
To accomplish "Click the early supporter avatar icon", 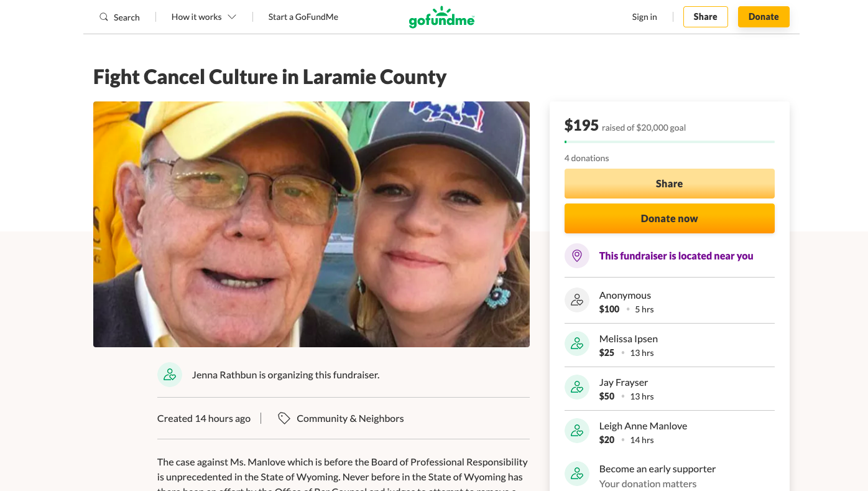I will [x=576, y=474].
